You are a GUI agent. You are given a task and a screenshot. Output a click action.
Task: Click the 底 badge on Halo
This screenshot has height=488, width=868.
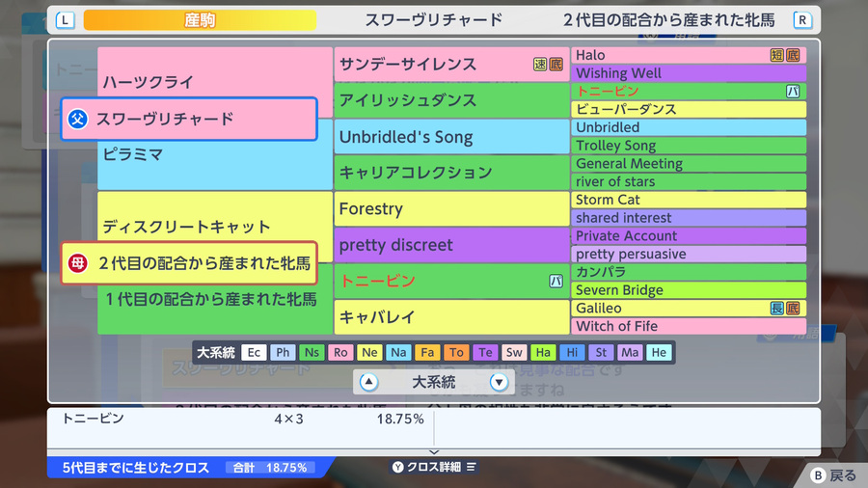point(793,55)
